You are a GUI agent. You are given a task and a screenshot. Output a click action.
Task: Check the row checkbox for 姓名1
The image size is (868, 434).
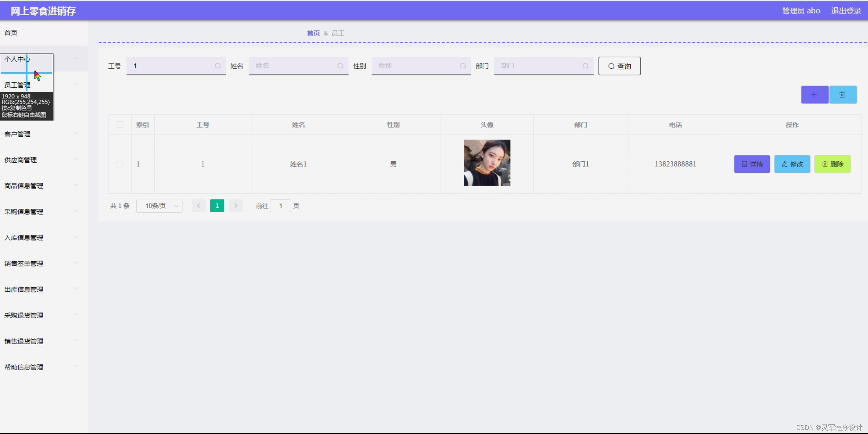(x=119, y=164)
